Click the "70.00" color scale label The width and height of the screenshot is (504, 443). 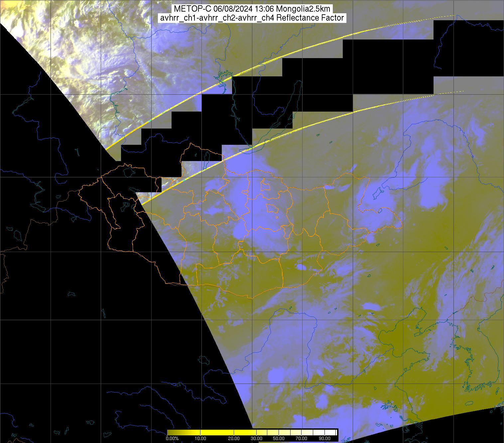click(x=301, y=439)
